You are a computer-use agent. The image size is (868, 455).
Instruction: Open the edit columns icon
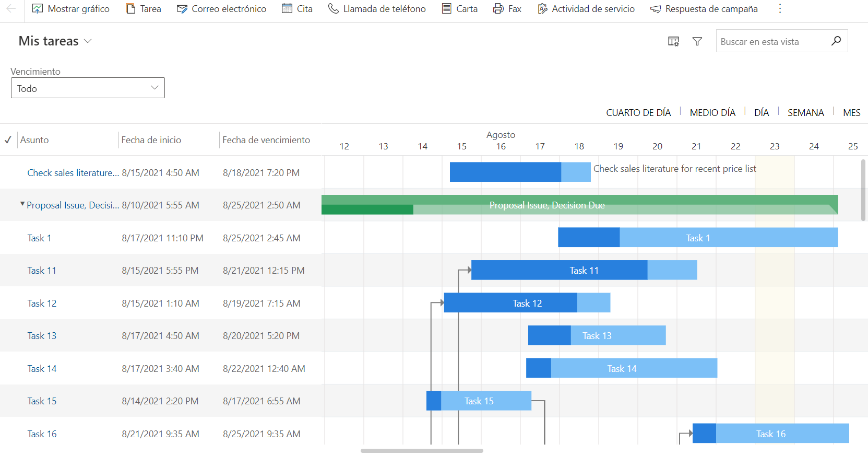673,41
